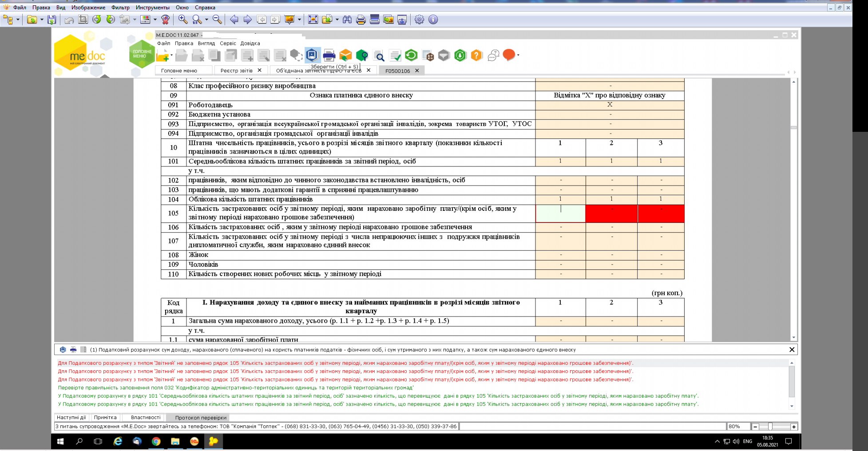Viewport: 868px width, 451px height.
Task: Click the save icon in the image viewer toolbar
Action: (x=52, y=20)
